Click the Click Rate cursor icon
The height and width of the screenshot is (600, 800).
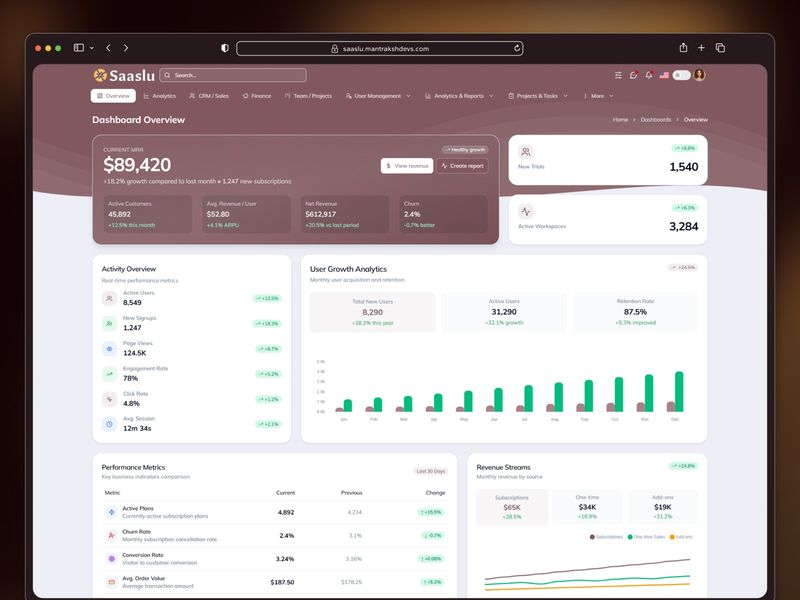point(109,399)
